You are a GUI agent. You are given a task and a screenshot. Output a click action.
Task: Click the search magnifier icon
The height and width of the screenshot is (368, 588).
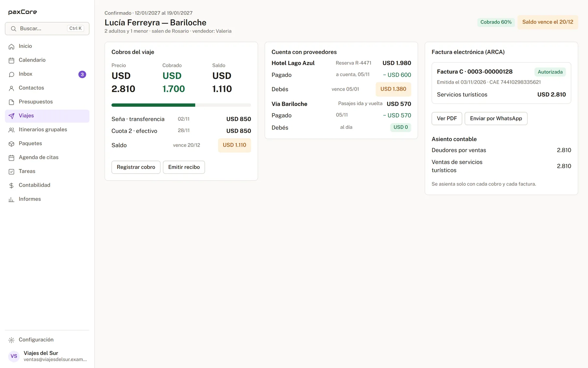13,29
